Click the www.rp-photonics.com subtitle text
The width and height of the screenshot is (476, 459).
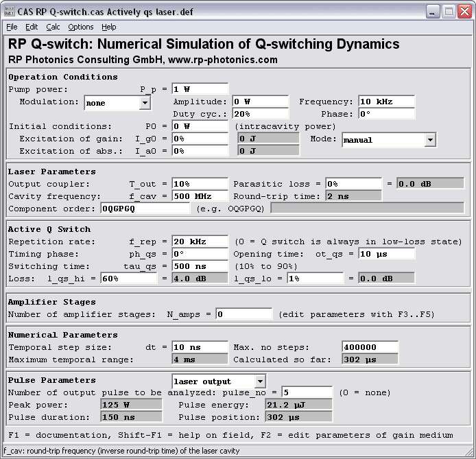(x=223, y=60)
